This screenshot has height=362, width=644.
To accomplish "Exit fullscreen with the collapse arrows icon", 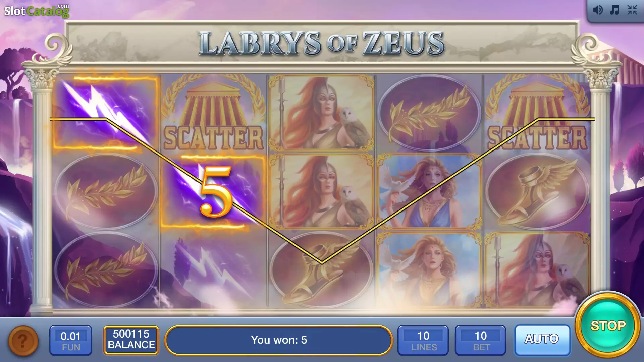I will 632,10.
